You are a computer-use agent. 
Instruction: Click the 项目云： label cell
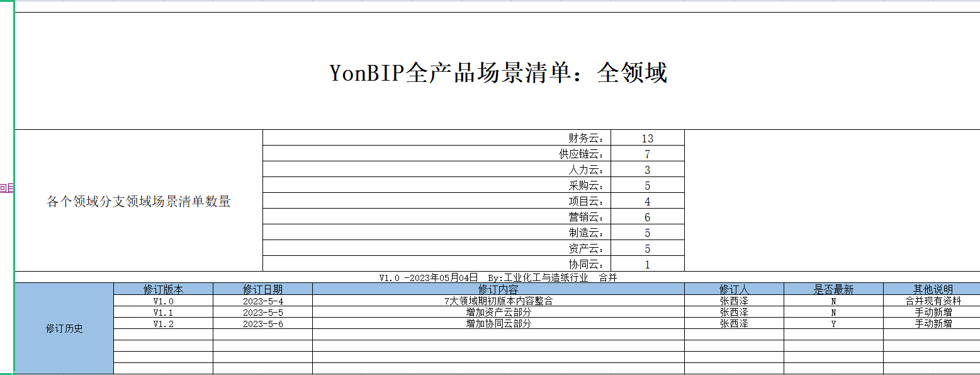437,201
